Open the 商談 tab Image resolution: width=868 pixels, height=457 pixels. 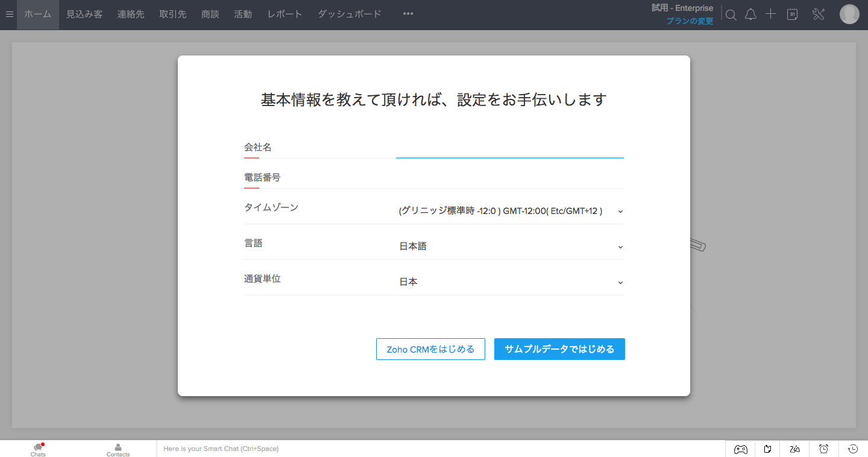click(210, 14)
